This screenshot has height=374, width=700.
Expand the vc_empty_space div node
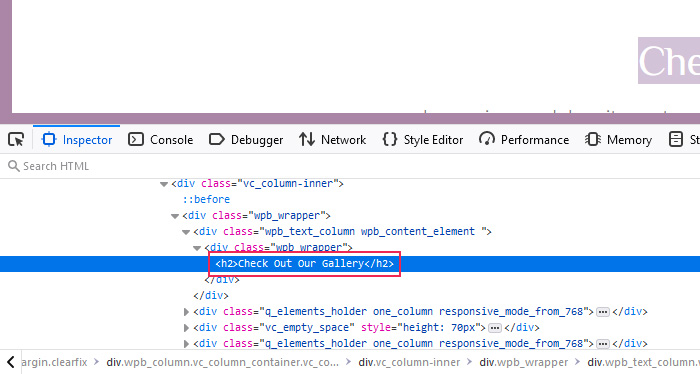click(186, 328)
